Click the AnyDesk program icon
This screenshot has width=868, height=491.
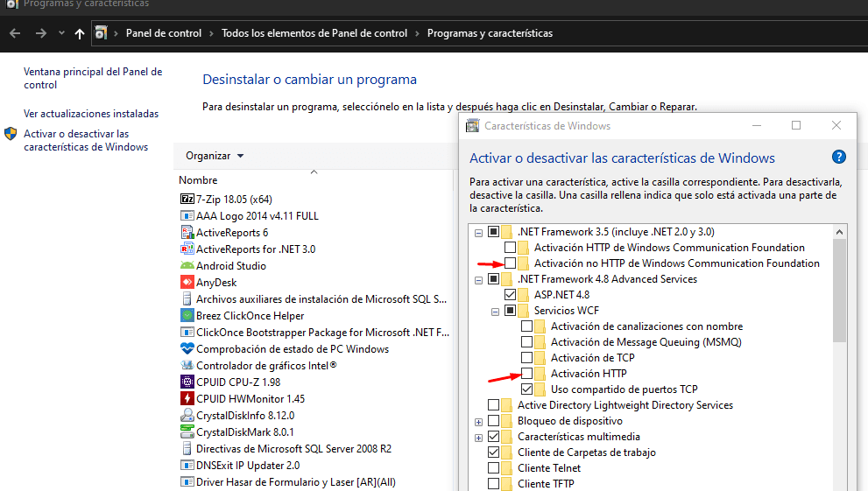(x=187, y=282)
